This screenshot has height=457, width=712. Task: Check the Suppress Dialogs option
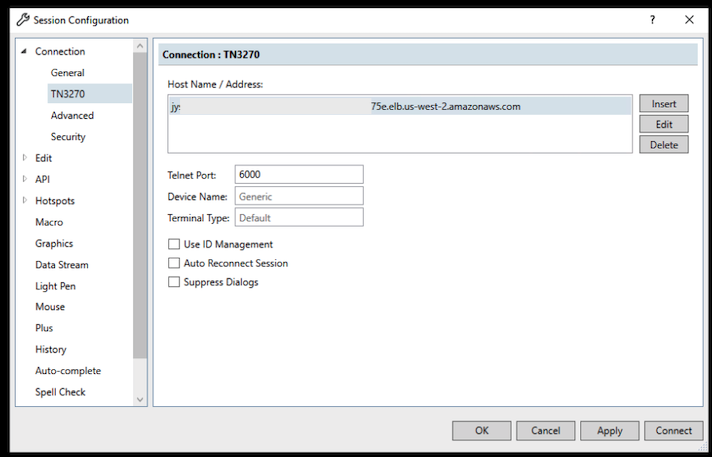click(x=174, y=282)
